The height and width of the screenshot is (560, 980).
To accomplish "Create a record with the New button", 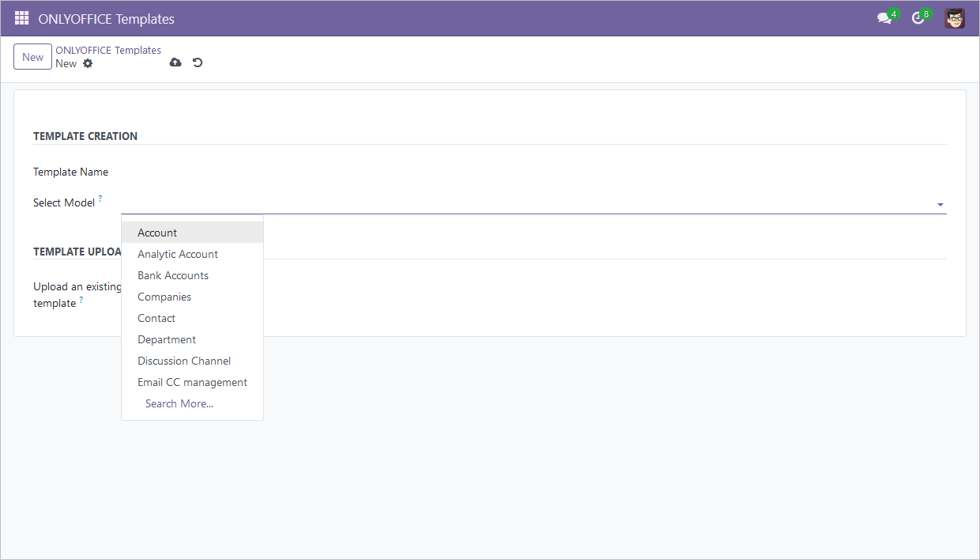I will tap(32, 56).
